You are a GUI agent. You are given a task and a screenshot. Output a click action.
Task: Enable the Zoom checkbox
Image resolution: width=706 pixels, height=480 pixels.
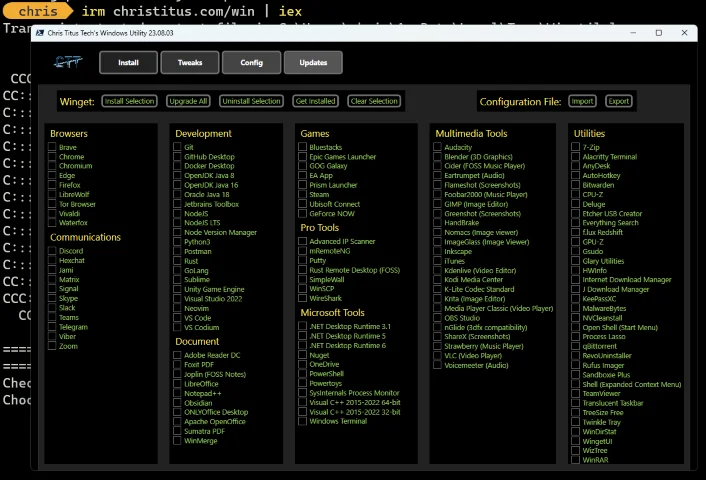pyautogui.click(x=52, y=345)
